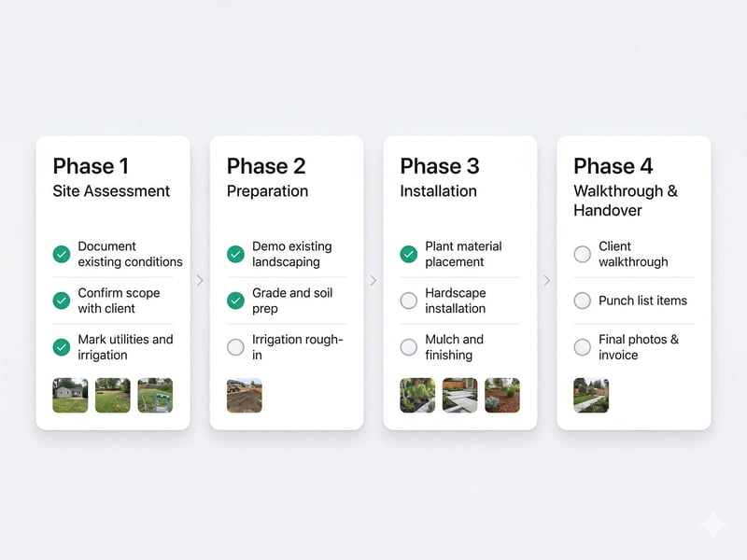Open the Phase 4 finished garden photo
The width and height of the screenshot is (747, 560).
591,395
